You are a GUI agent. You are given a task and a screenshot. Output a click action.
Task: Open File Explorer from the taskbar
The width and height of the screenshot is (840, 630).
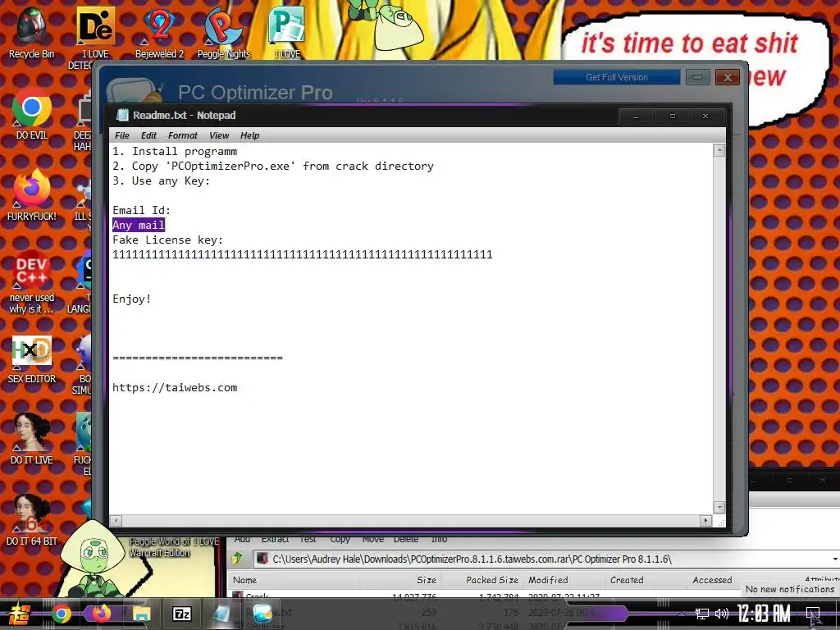141,614
